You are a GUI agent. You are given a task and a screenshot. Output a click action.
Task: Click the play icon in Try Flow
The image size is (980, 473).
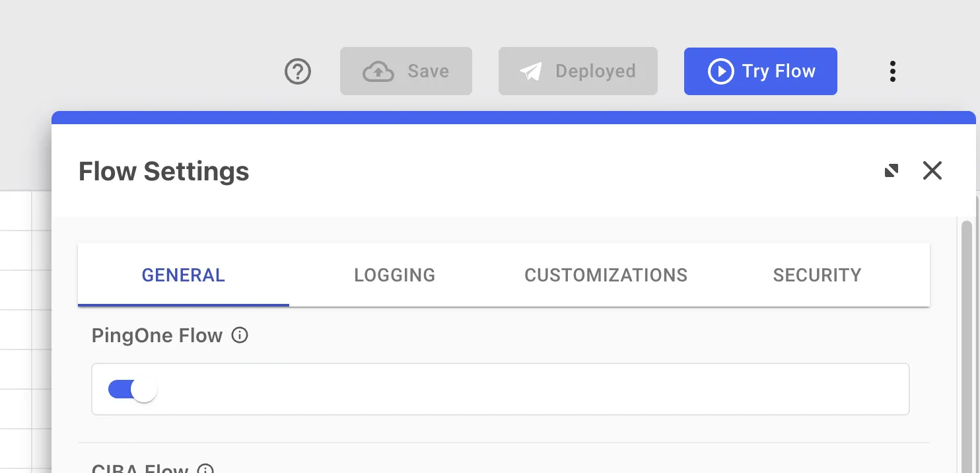pos(720,71)
